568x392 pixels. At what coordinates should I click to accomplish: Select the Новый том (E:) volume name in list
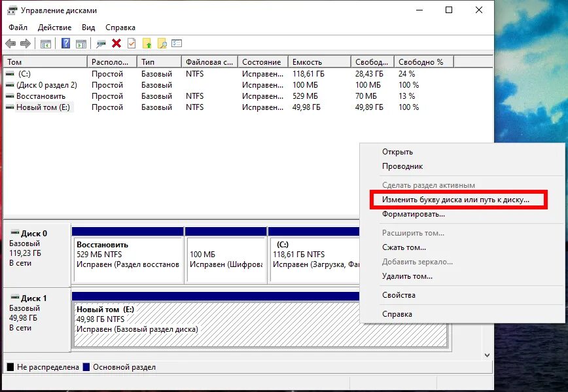(x=43, y=107)
